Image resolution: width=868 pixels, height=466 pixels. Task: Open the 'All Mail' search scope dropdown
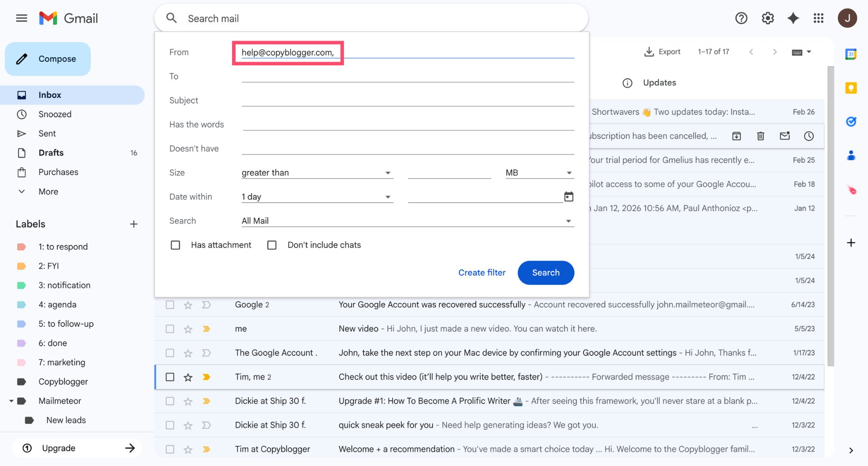point(568,220)
